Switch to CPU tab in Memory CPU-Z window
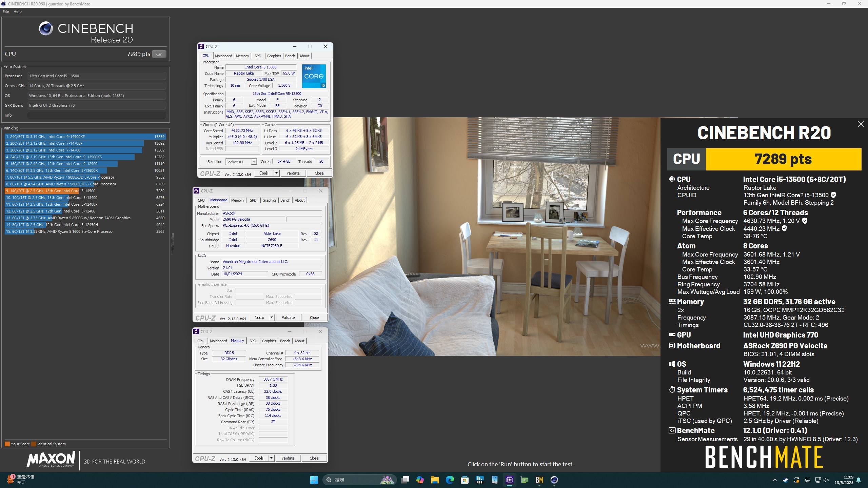Screen dimensions: 868x488 pyautogui.click(x=201, y=341)
